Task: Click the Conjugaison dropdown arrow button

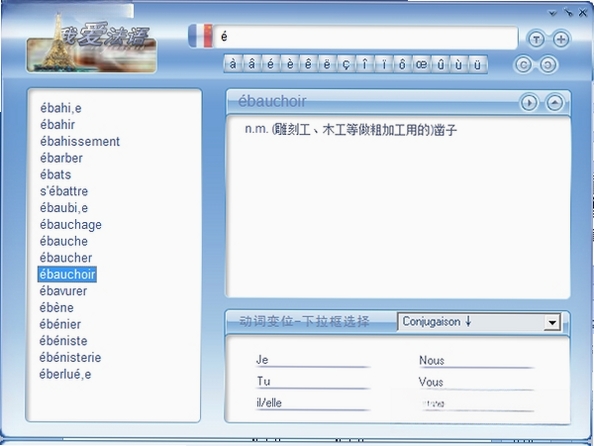Action: click(x=552, y=322)
